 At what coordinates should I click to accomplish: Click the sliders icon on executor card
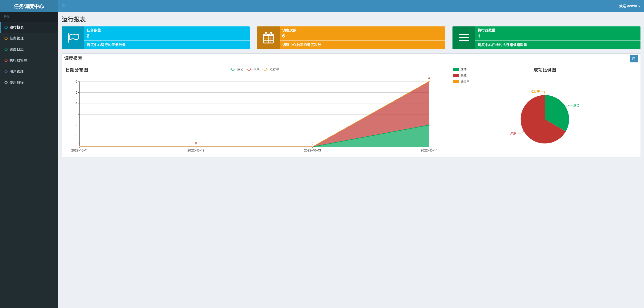coord(464,38)
